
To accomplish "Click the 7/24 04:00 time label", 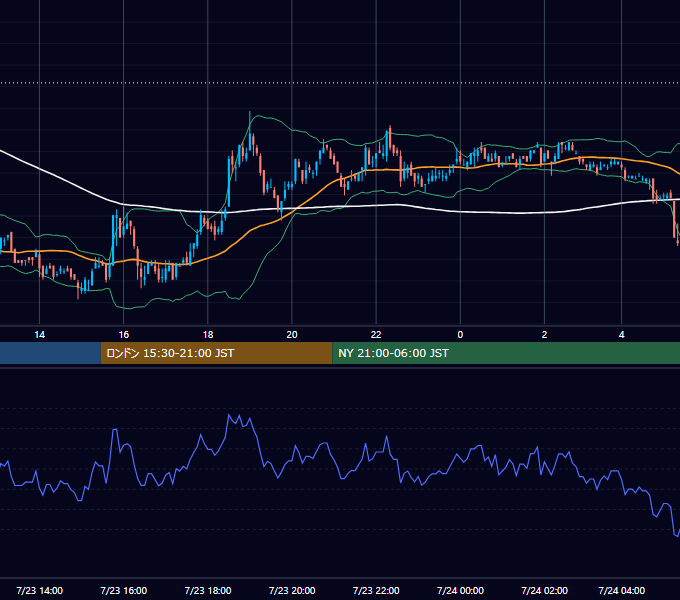I will coord(621,590).
